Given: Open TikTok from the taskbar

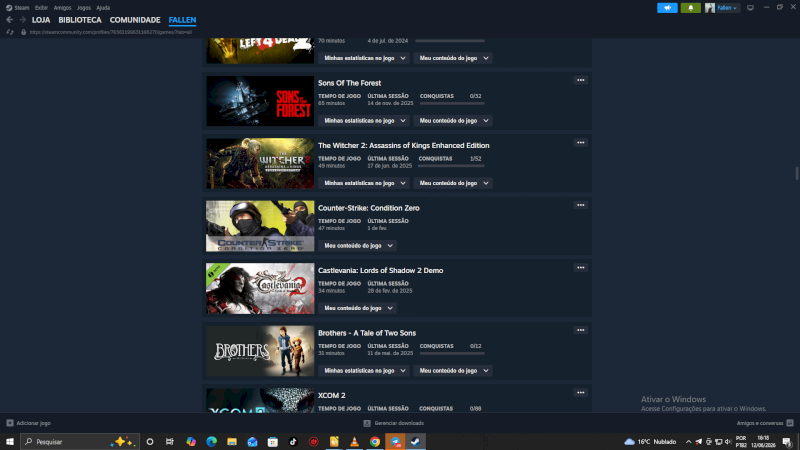Looking at the screenshot, I should point(293,442).
